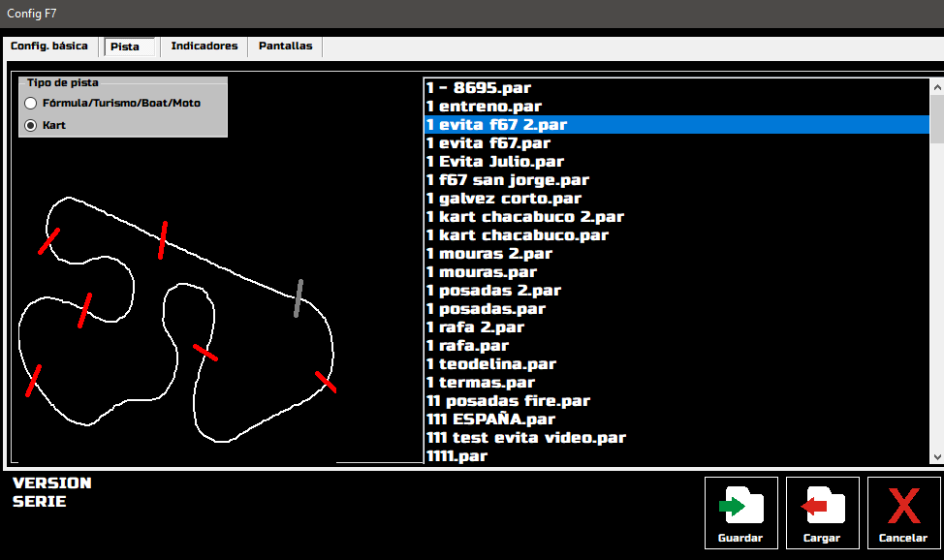Select file '1 f67 san jorge.par'
Screen dimensions: 944x560
tap(677, 180)
